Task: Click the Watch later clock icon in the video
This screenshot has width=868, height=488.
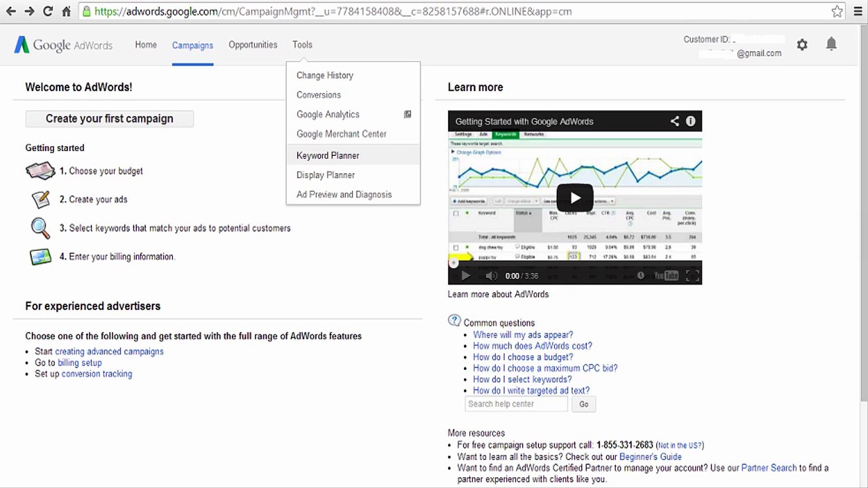Action: [640, 276]
